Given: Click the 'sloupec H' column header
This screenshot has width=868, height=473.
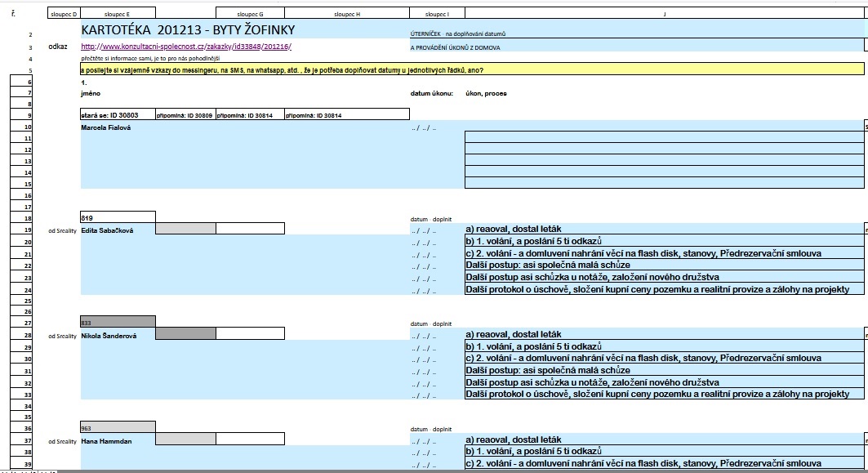Looking at the screenshot, I should click(347, 14).
